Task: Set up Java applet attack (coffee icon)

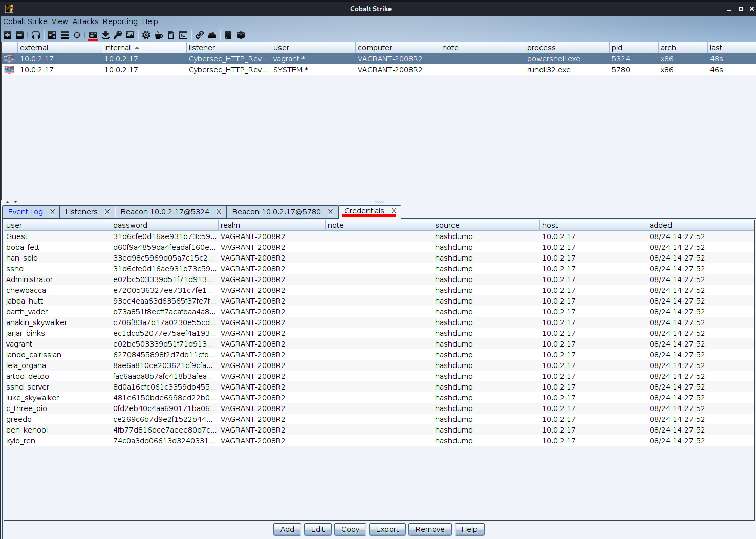Action: [159, 35]
